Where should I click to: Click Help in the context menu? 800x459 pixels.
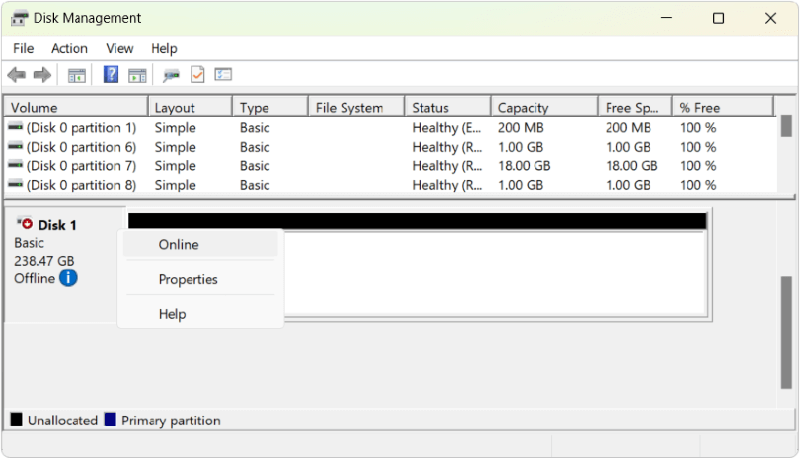click(172, 314)
